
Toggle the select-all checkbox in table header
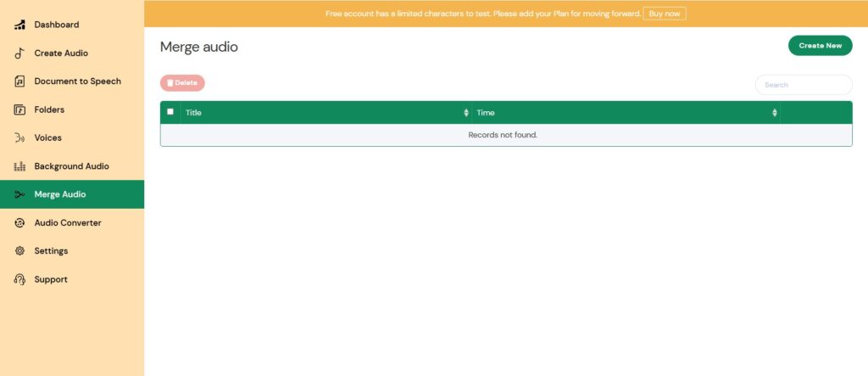[170, 112]
